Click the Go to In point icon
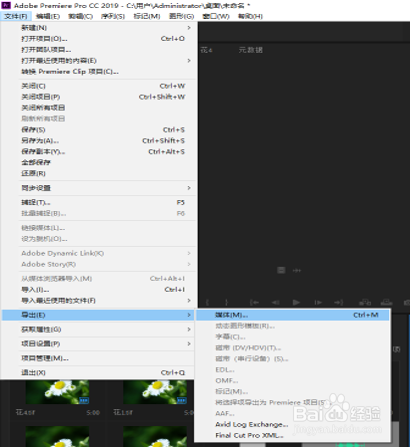 click(x=254, y=302)
